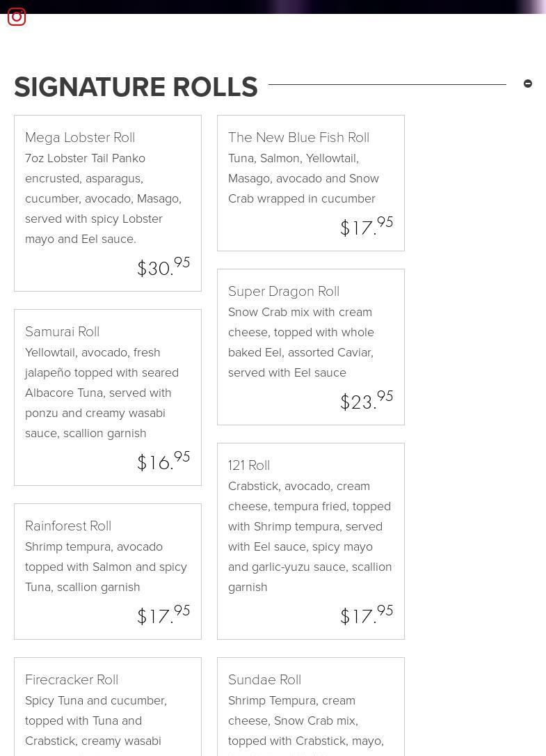Click the Super Dragon Roll description text

tap(301, 342)
